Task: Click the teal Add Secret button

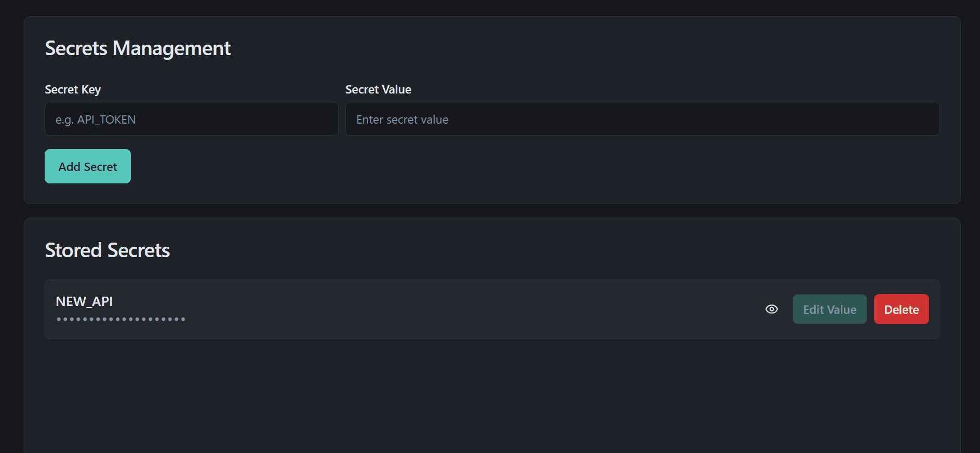Action: (x=88, y=166)
